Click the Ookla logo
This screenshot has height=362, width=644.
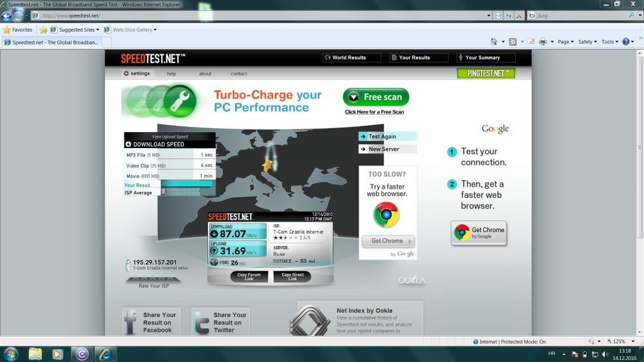411,280
